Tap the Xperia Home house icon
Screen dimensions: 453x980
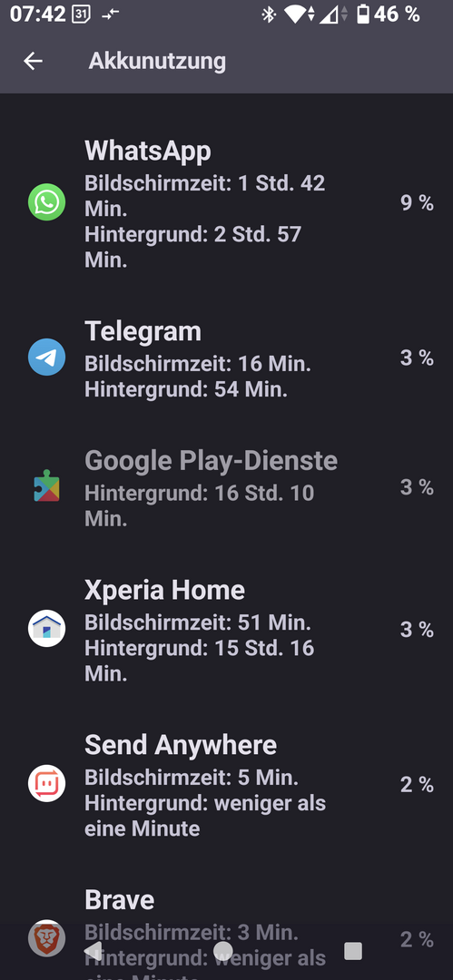(47, 628)
